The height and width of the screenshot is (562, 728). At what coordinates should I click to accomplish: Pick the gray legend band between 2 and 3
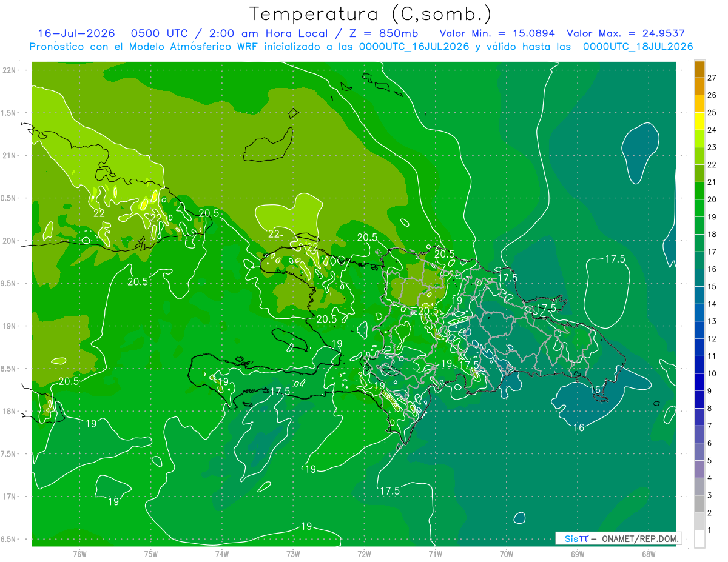699,503
